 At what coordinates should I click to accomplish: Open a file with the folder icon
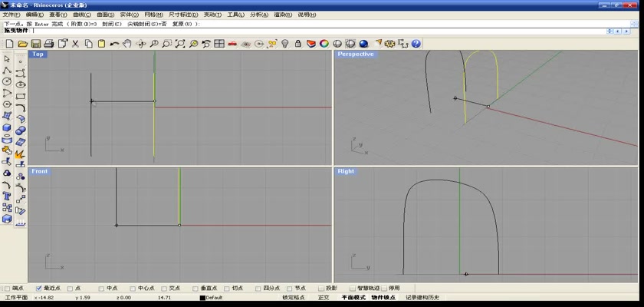tap(22, 44)
